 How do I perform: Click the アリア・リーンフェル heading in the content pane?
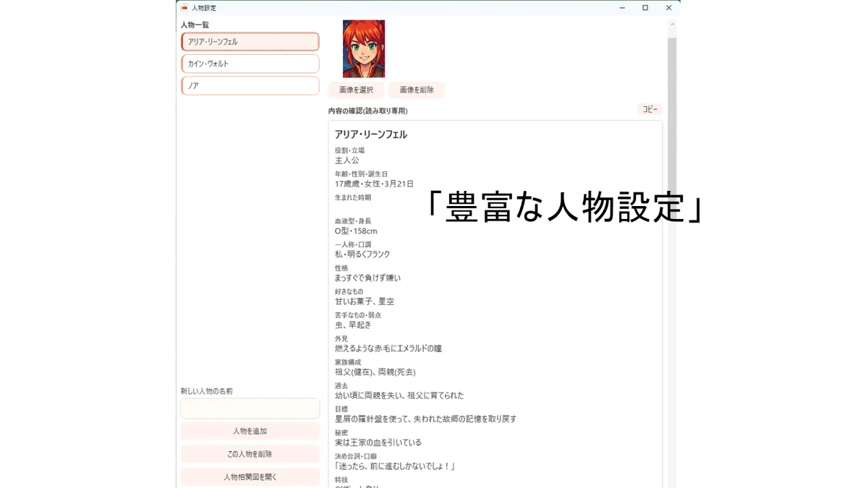[371, 134]
